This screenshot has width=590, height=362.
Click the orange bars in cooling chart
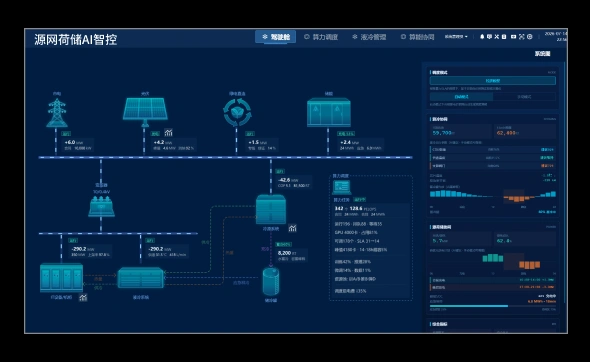click(x=519, y=199)
